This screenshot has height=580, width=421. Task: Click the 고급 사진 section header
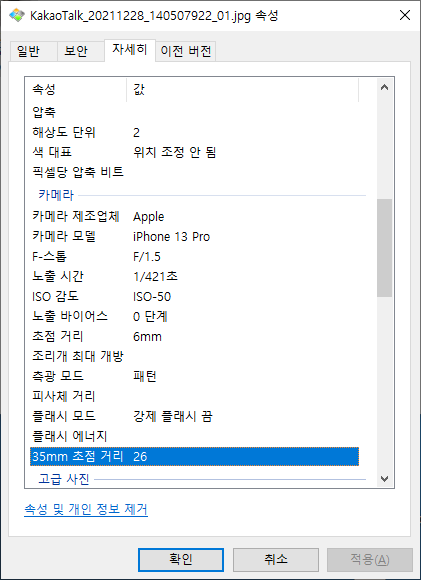tap(64, 479)
